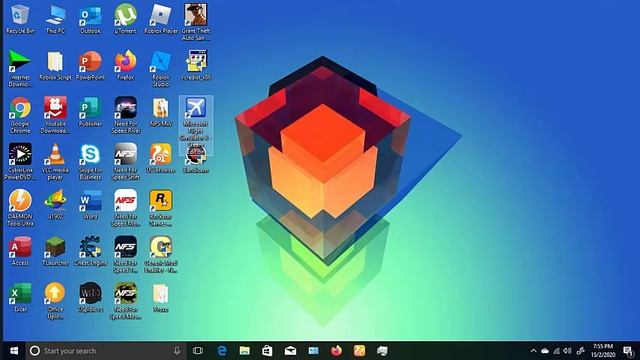Open This PC on the desktop

55,19
